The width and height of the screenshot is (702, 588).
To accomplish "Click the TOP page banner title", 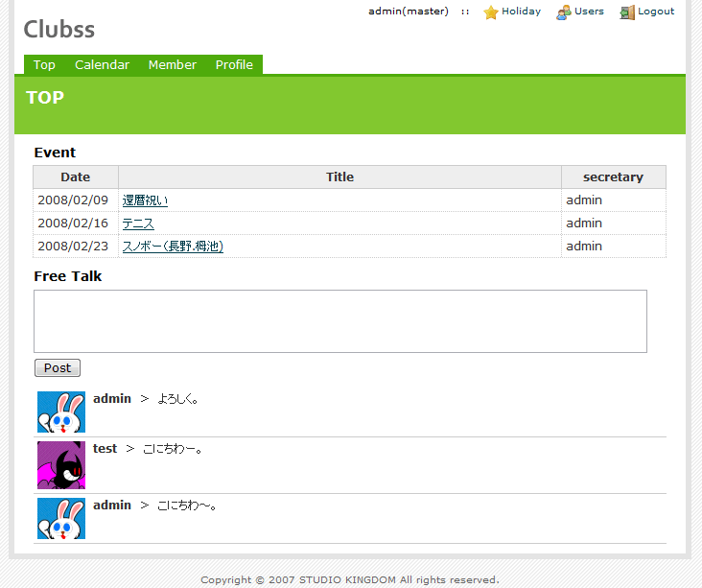I will coord(45,98).
